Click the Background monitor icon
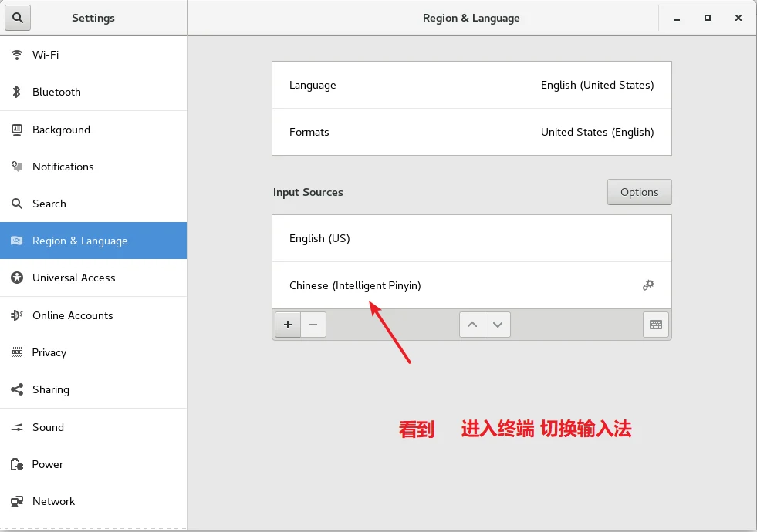The width and height of the screenshot is (757, 532). click(17, 130)
